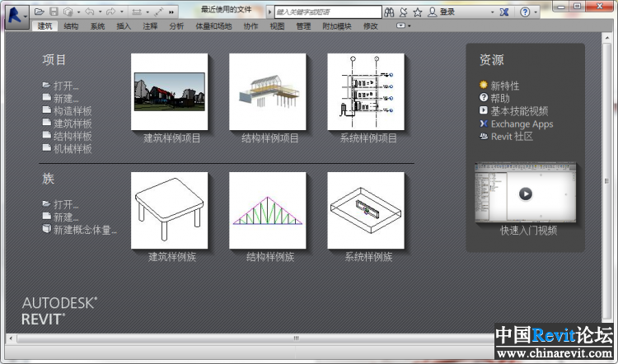Click the Help question mark icon in title bar
Screen dimensions: 618x364
(x=525, y=12)
